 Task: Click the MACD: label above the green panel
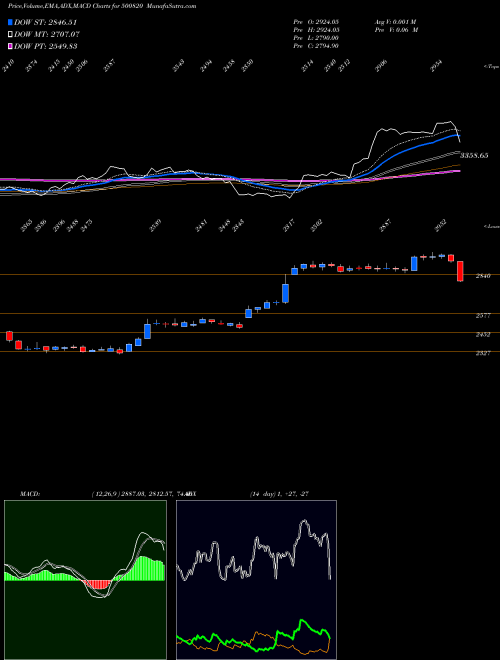30,494
